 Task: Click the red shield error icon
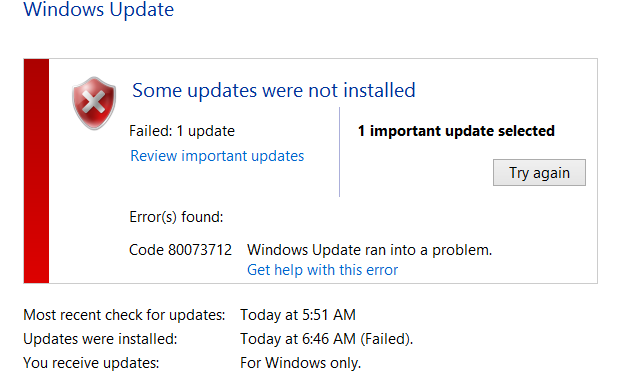(x=94, y=103)
